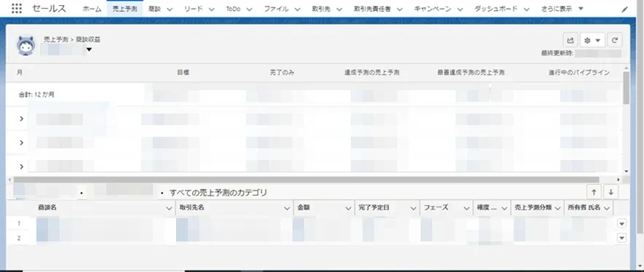This screenshot has width=644, height=272.
Task: Click the share forecast icon
Action: click(x=570, y=40)
